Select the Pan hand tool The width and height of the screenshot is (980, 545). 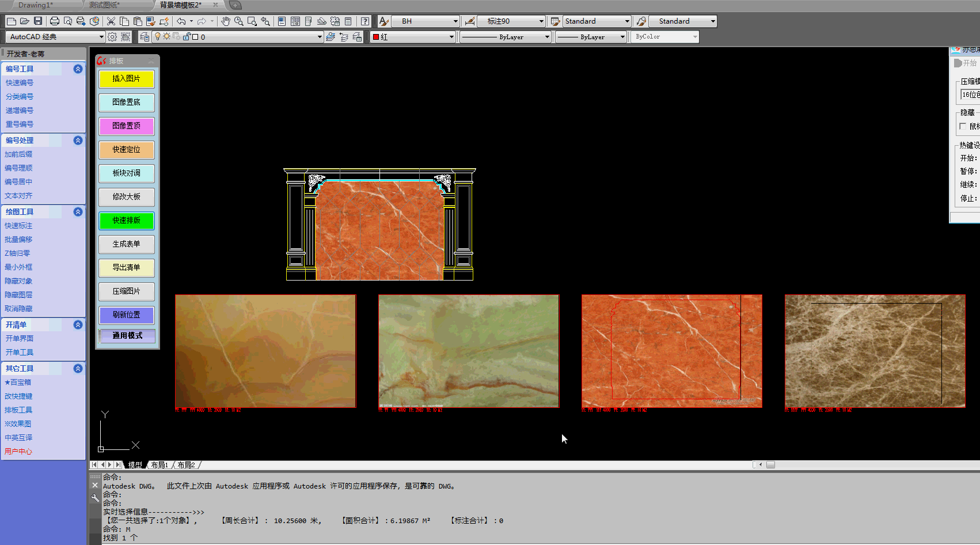point(226,21)
